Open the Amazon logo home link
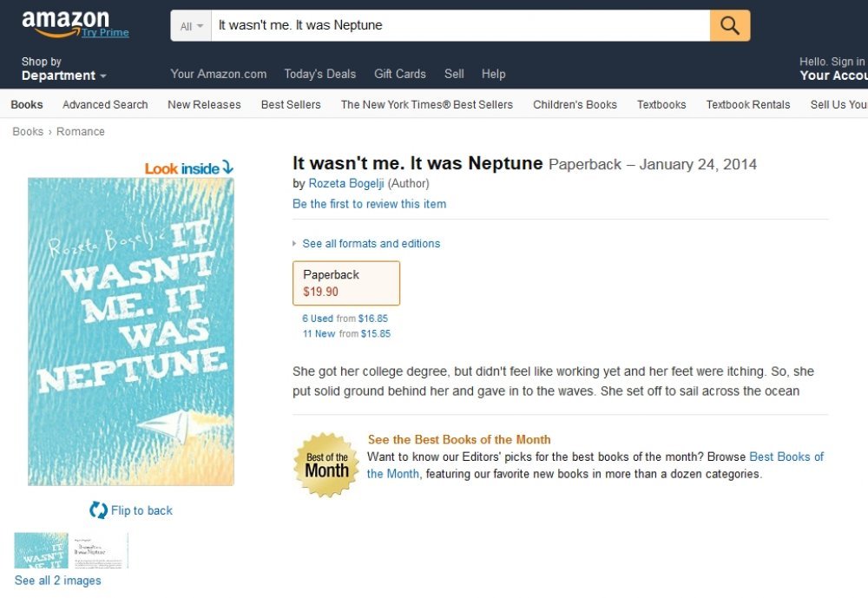The width and height of the screenshot is (868, 598). pyautogui.click(x=65, y=23)
